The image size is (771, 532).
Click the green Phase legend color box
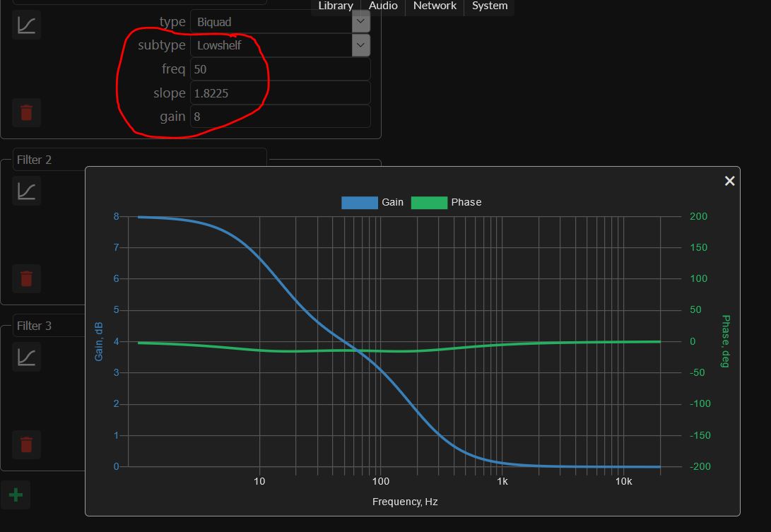429,203
